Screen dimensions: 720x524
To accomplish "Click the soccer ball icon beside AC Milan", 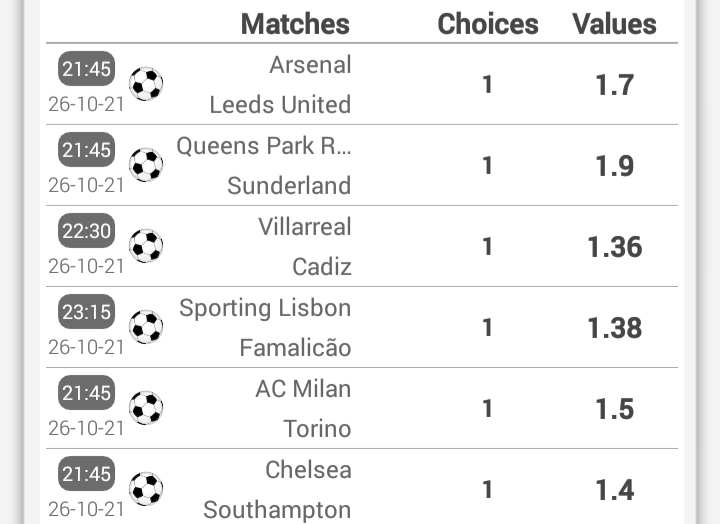I will [146, 408].
